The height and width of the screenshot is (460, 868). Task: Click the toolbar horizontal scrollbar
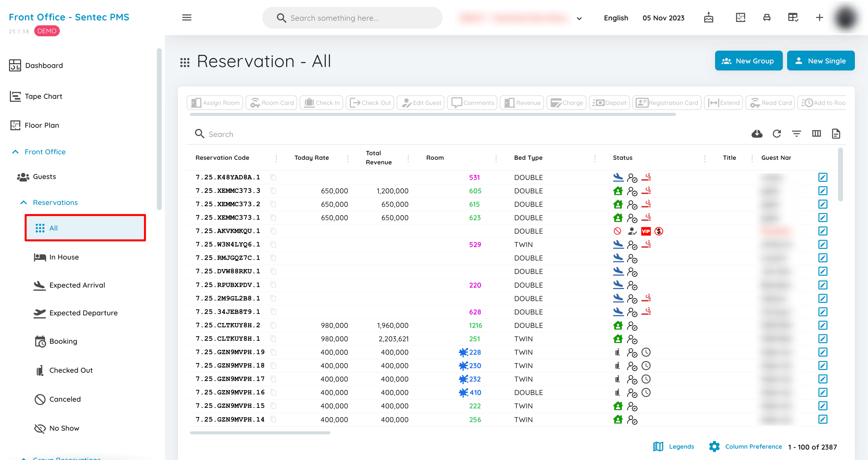tap(433, 114)
